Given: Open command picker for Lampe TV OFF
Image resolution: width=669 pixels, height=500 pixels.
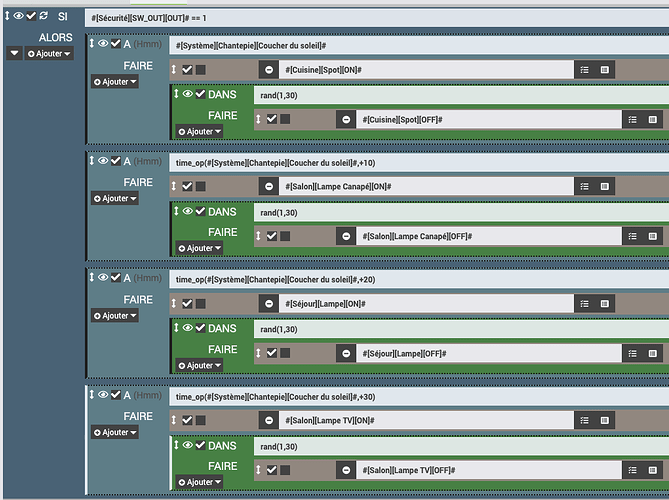Looking at the screenshot, I should (x=652, y=470).
